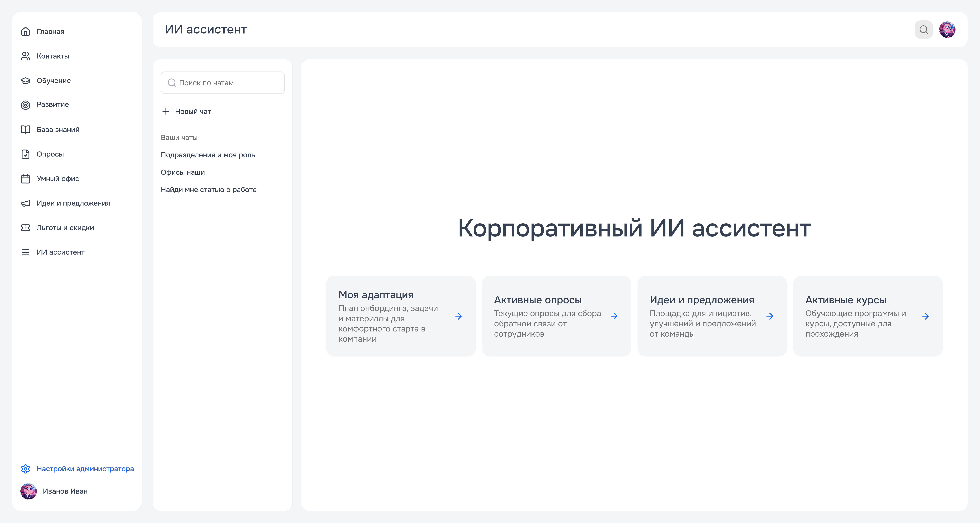Click the user avatar in the header
Screen dimensions: 980x523
point(947,30)
